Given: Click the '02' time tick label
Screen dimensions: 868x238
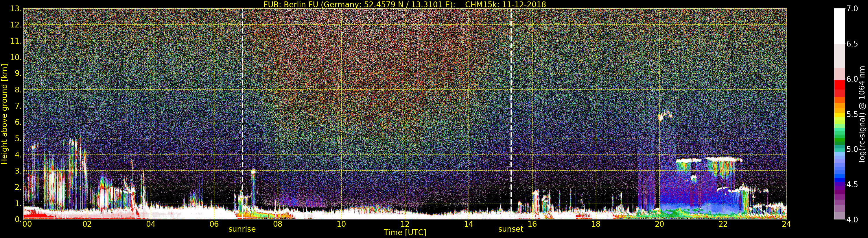Looking at the screenshot, I should pos(87,224).
